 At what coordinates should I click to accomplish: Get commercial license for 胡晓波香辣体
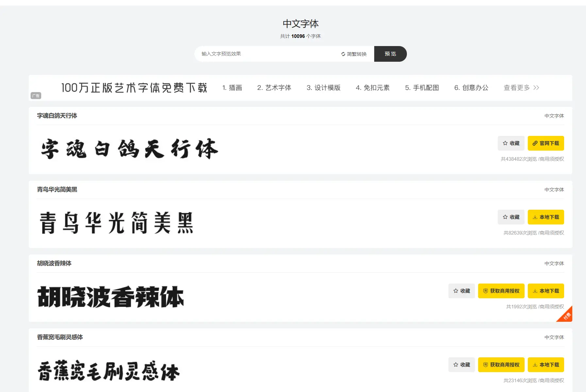point(501,291)
